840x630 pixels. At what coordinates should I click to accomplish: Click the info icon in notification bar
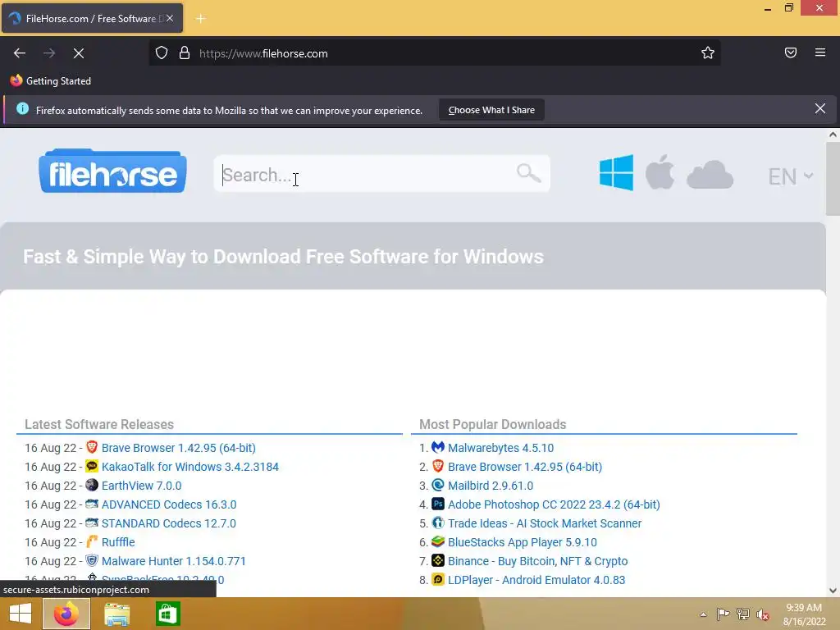coord(22,109)
